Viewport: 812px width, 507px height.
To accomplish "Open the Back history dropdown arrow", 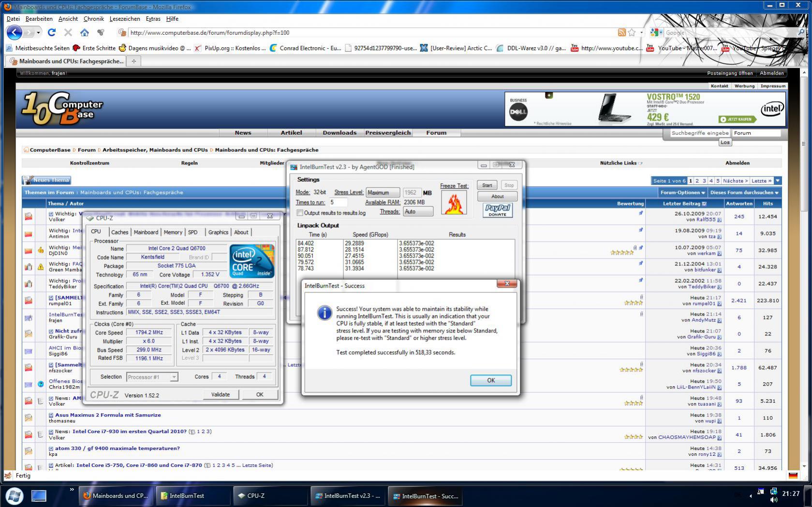I will 38,32.
